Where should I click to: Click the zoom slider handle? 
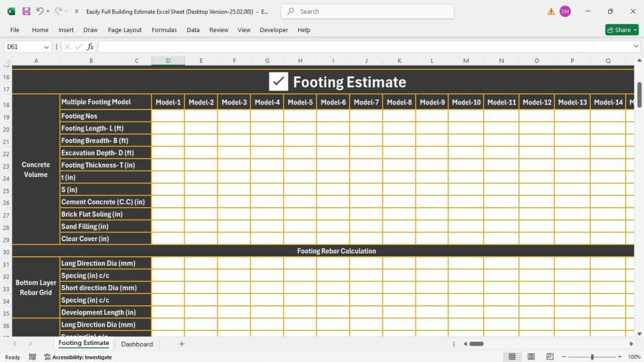pyautogui.click(x=592, y=357)
